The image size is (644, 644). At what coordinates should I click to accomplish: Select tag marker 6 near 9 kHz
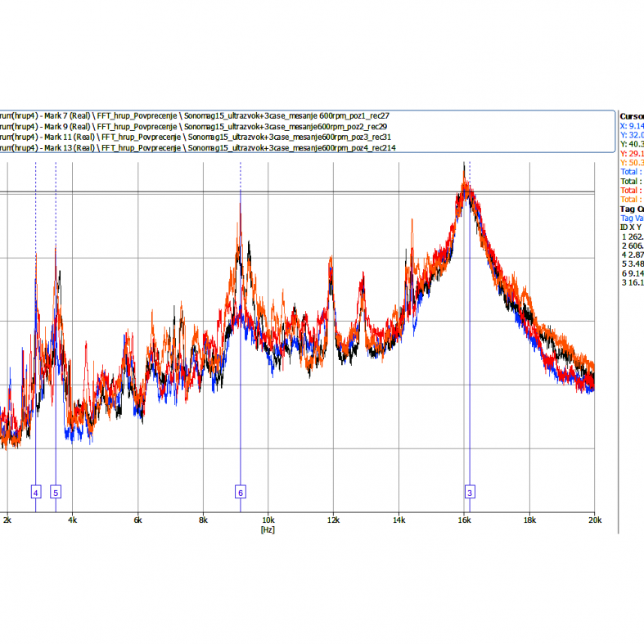(x=241, y=492)
